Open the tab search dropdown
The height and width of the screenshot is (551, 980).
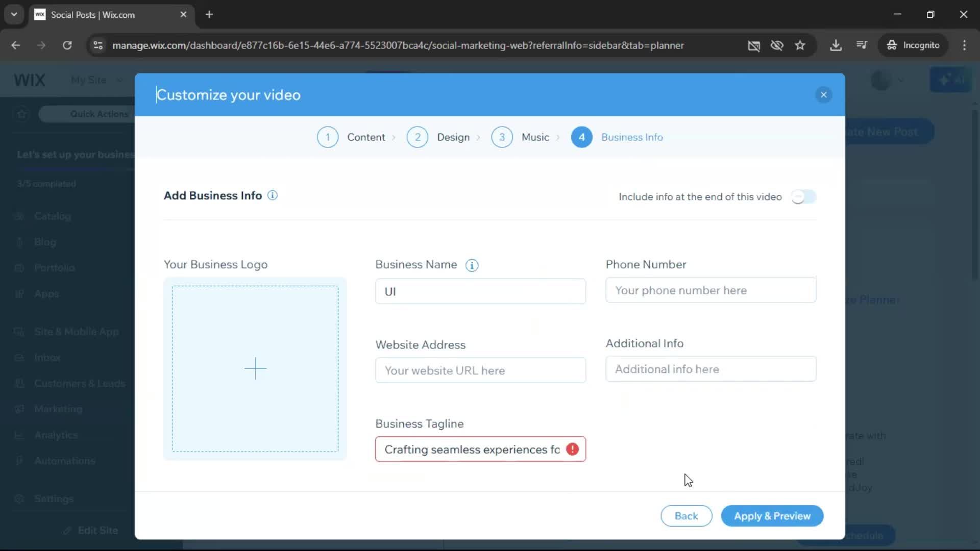click(14, 15)
